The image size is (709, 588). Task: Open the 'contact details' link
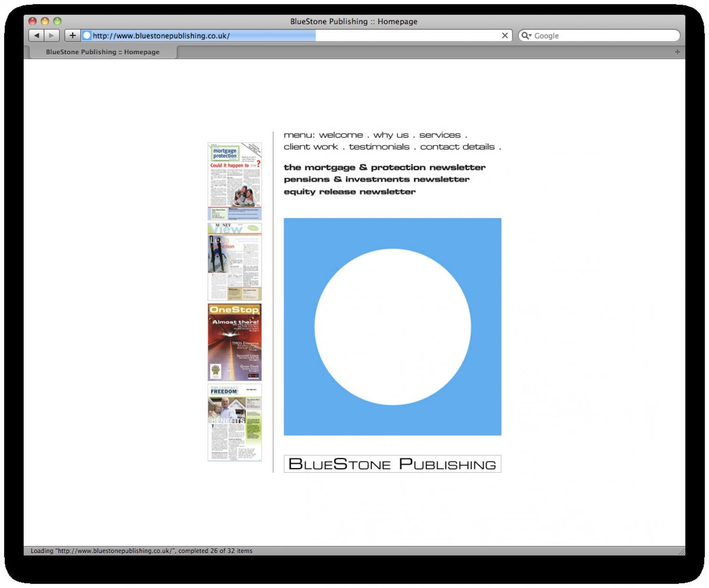pos(457,147)
